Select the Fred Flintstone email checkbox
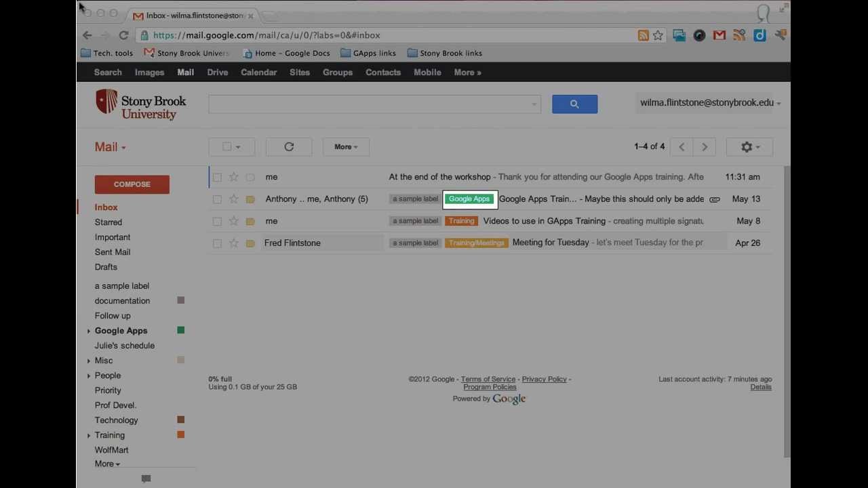The height and width of the screenshot is (488, 868). (x=217, y=243)
